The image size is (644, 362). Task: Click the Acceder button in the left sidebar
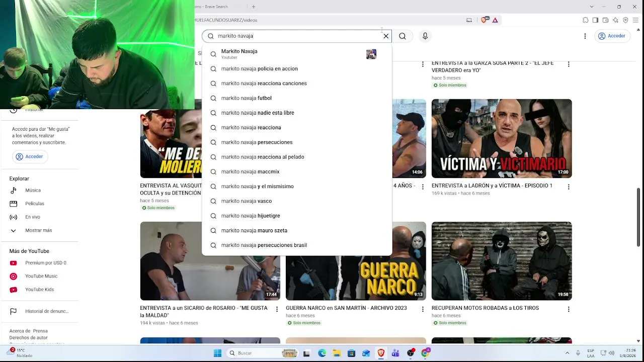pos(29,156)
